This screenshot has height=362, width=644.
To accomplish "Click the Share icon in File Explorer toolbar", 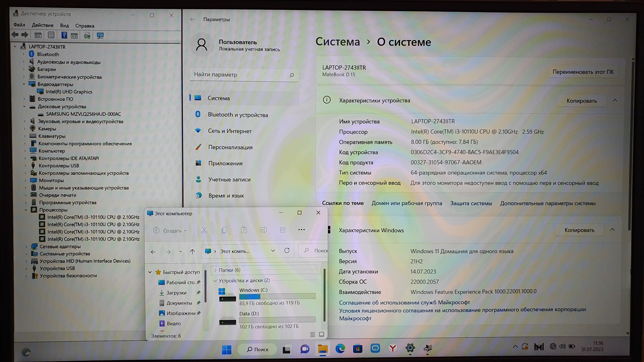I will pos(283,230).
